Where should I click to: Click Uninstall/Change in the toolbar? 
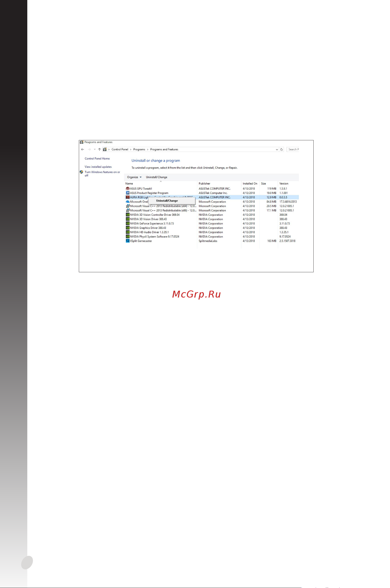pos(157,177)
